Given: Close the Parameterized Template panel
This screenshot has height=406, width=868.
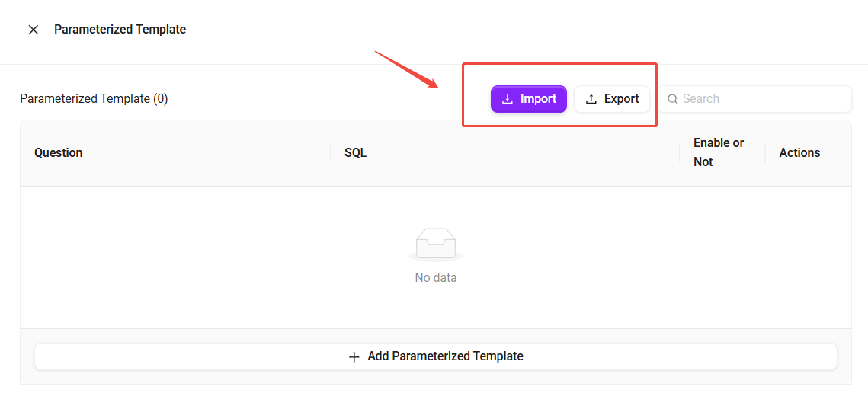Looking at the screenshot, I should click(34, 30).
